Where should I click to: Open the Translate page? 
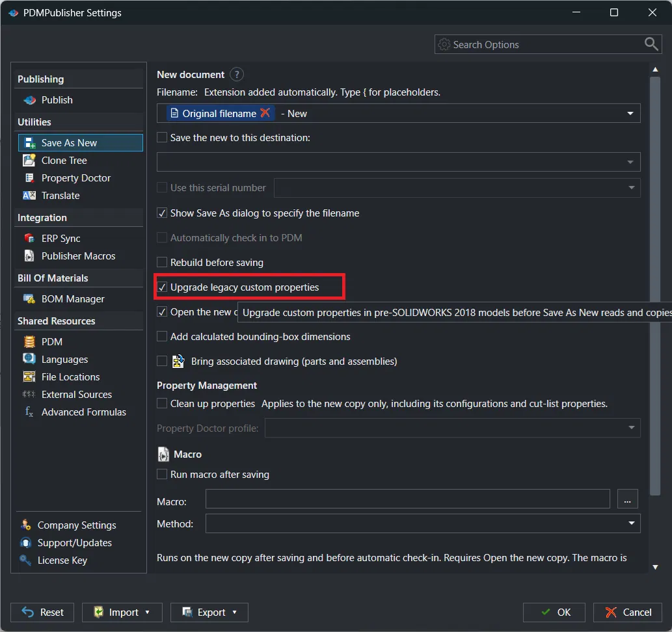click(80, 195)
